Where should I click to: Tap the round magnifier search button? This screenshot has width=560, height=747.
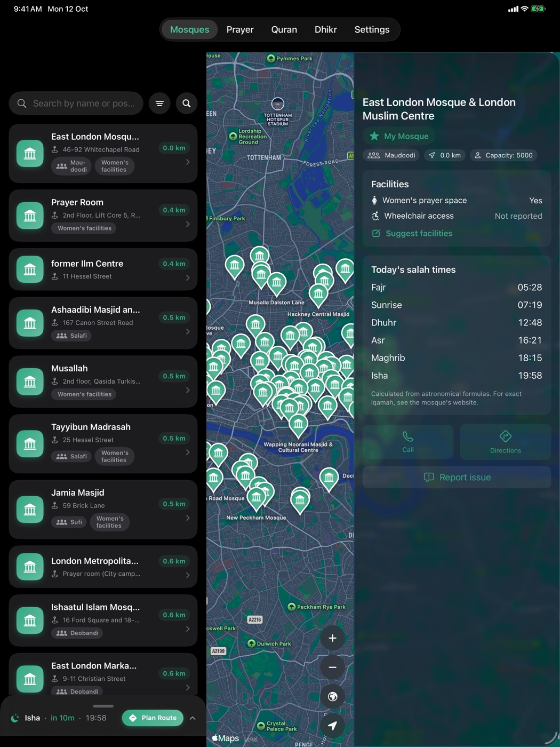click(187, 104)
